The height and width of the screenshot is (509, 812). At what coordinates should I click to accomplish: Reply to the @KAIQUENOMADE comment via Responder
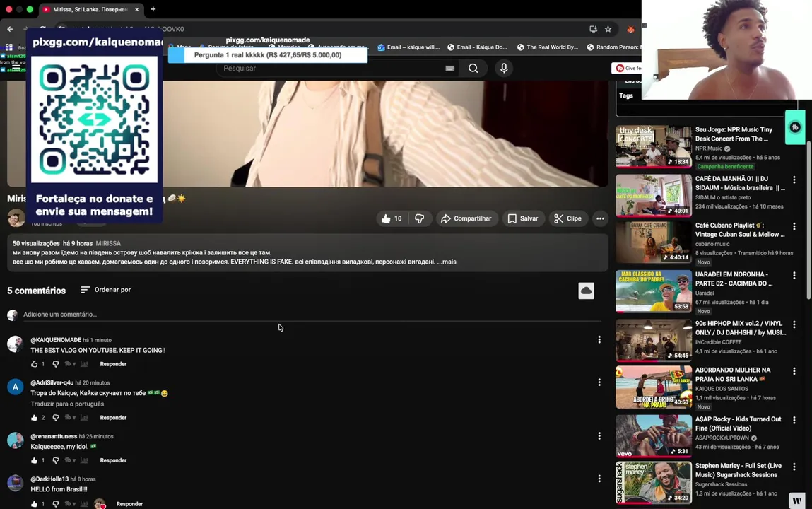pyautogui.click(x=113, y=364)
